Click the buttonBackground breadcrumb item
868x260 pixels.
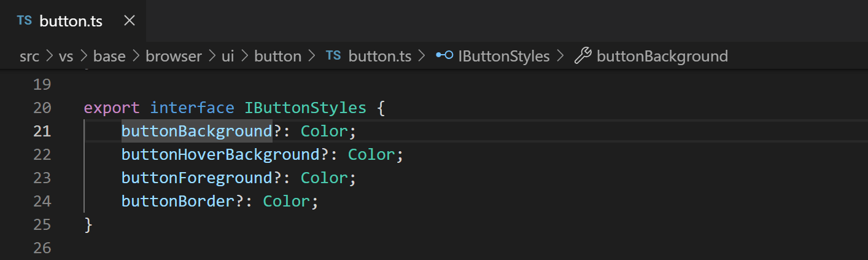point(662,57)
